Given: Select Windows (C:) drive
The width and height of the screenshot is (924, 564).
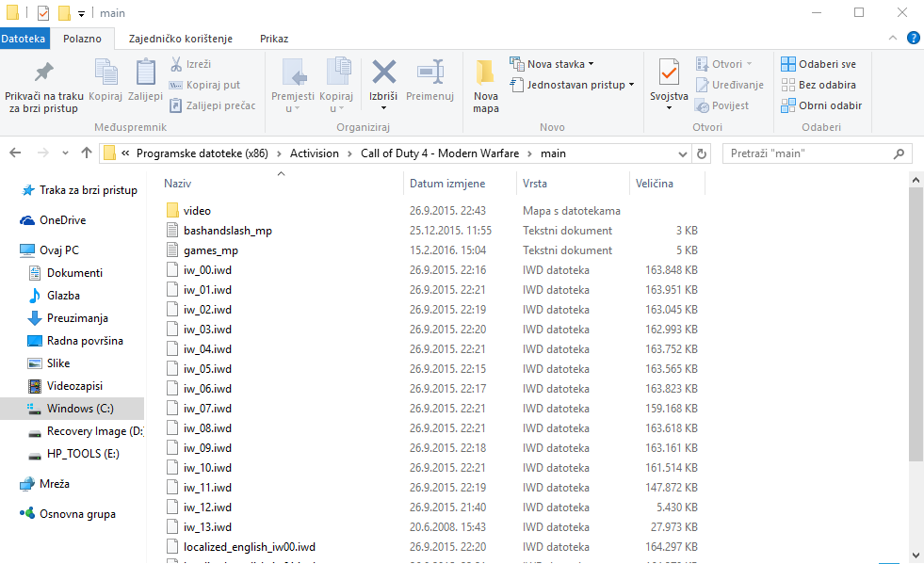Looking at the screenshot, I should pos(72,409).
